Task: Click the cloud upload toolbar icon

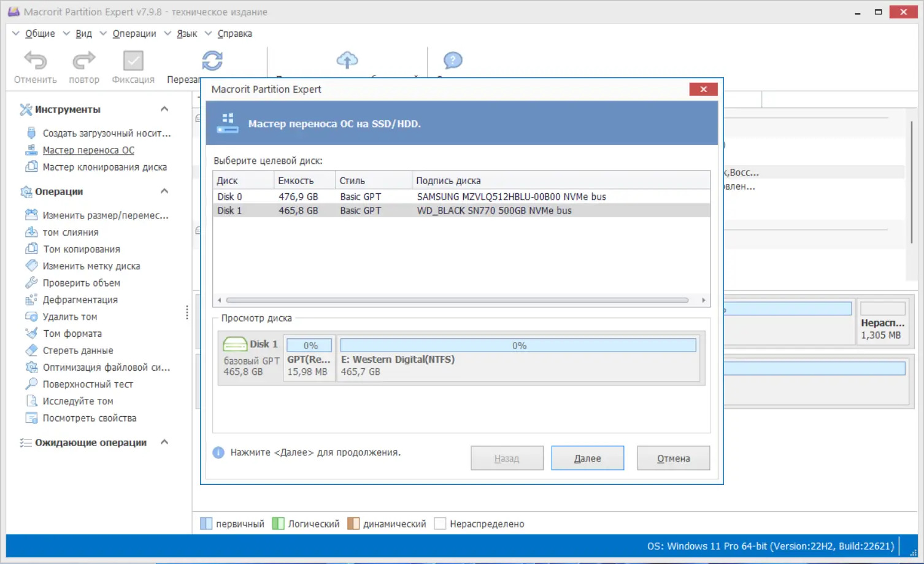Action: pyautogui.click(x=347, y=60)
